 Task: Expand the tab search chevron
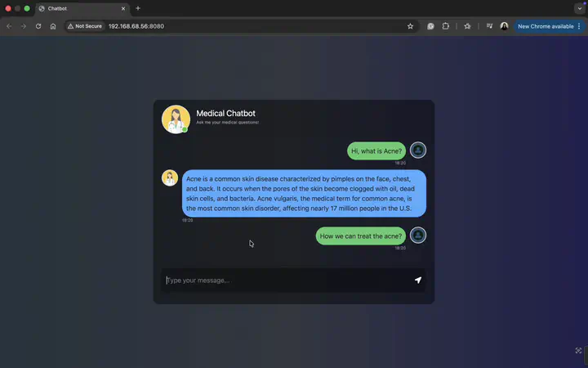[579, 8]
